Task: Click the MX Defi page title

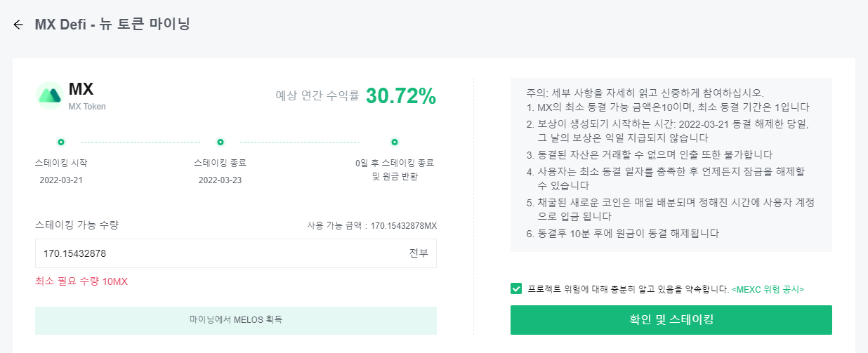Action: tap(112, 24)
